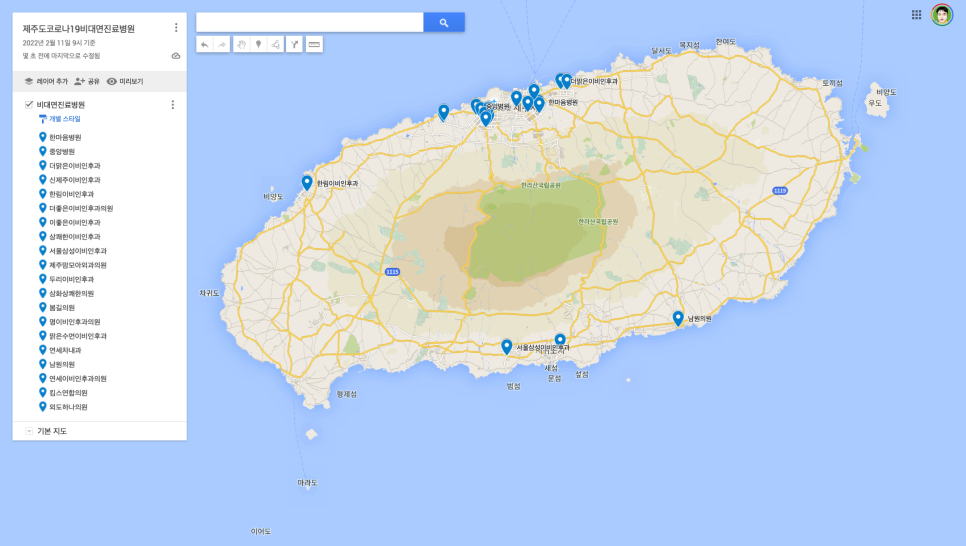
Task: Open map options three-dot menu by title
Action: (176, 28)
